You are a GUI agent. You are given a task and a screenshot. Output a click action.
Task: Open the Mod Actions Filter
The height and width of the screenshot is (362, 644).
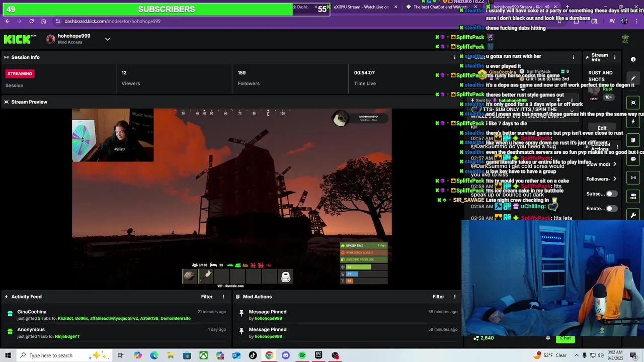pos(438,297)
